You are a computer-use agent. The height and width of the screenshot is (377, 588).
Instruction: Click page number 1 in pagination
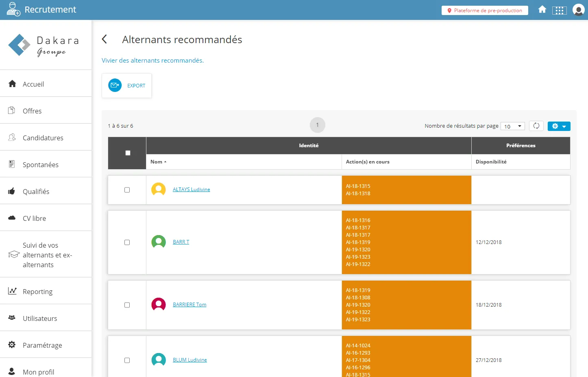click(x=317, y=125)
